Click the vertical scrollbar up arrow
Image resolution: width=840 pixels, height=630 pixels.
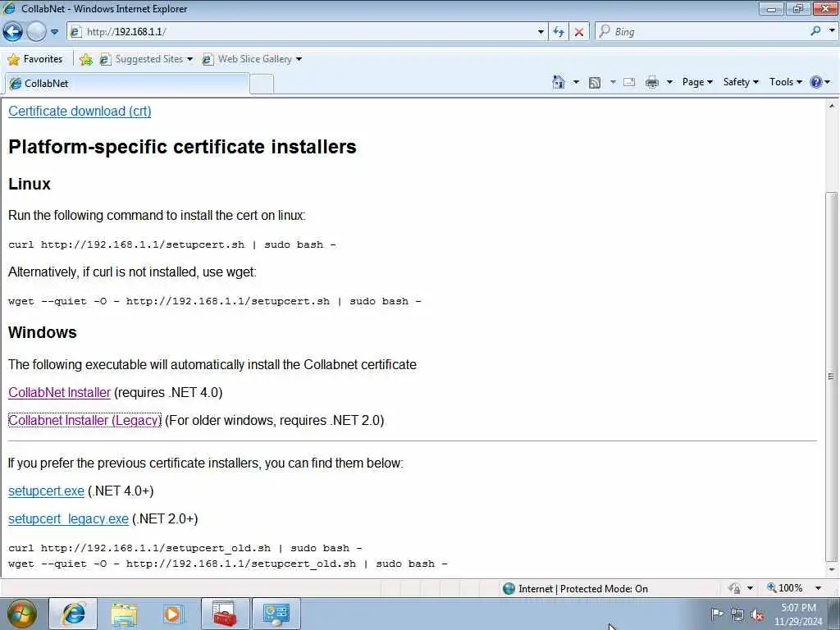point(832,106)
